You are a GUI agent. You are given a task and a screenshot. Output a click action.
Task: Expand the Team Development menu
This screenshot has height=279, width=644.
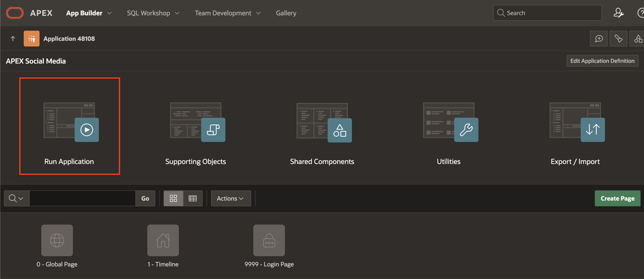click(x=227, y=13)
